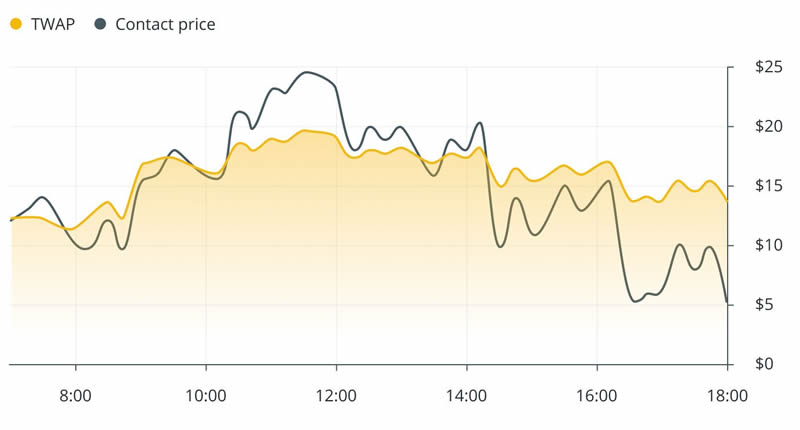
Task: Click the dark Contact price legend dot
Action: point(100,24)
